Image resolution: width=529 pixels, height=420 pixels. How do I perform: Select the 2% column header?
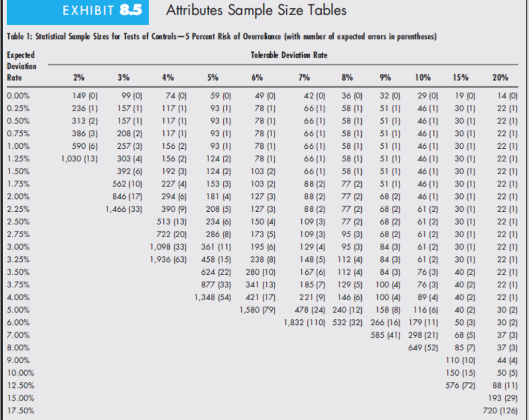pyautogui.click(x=80, y=77)
